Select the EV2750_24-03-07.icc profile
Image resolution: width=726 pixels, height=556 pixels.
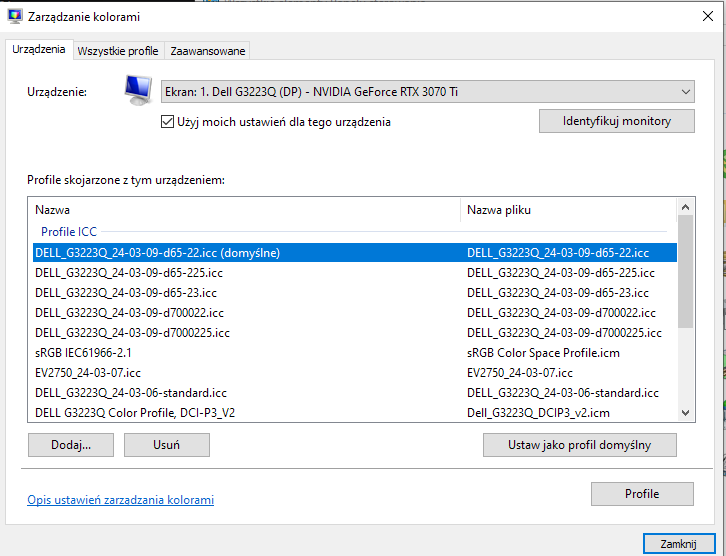88,373
